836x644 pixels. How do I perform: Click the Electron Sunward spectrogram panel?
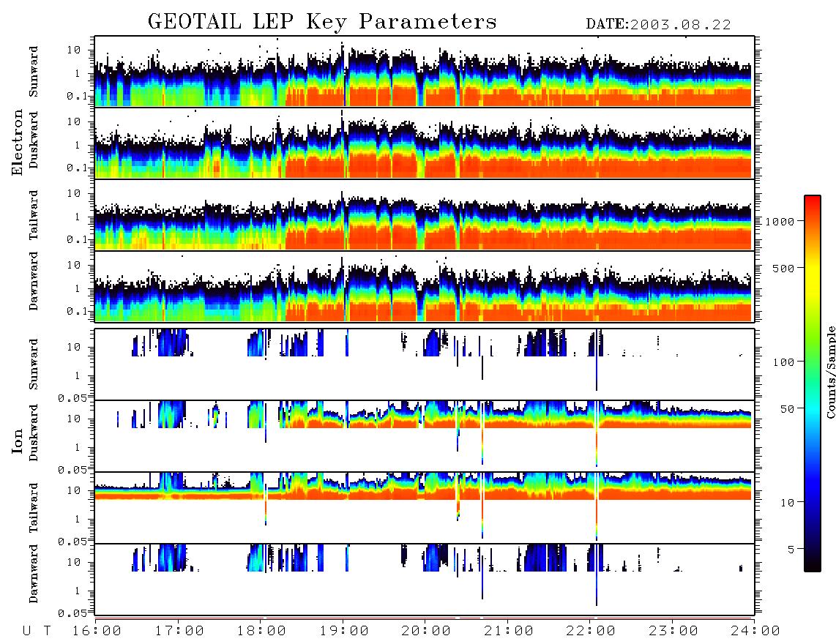pos(425,72)
